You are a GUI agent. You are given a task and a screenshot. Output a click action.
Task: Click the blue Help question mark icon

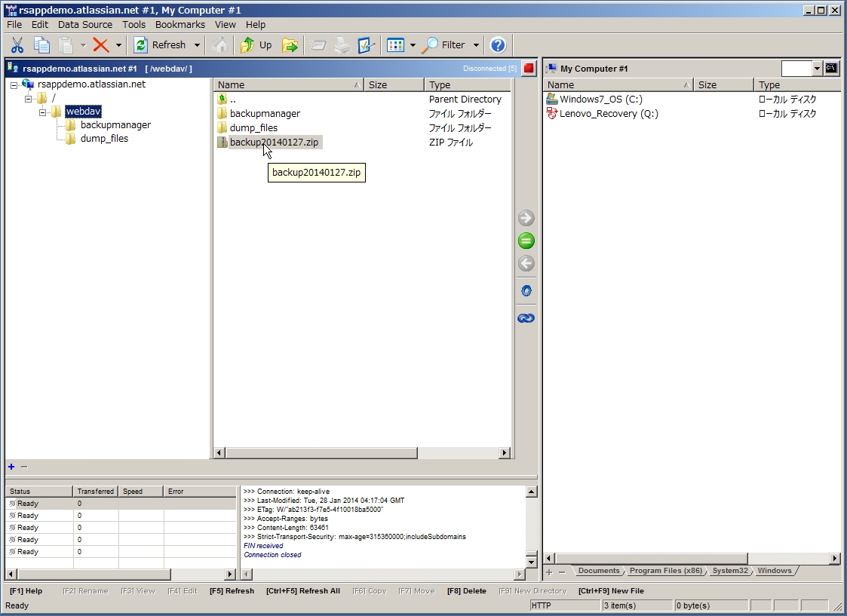498,45
